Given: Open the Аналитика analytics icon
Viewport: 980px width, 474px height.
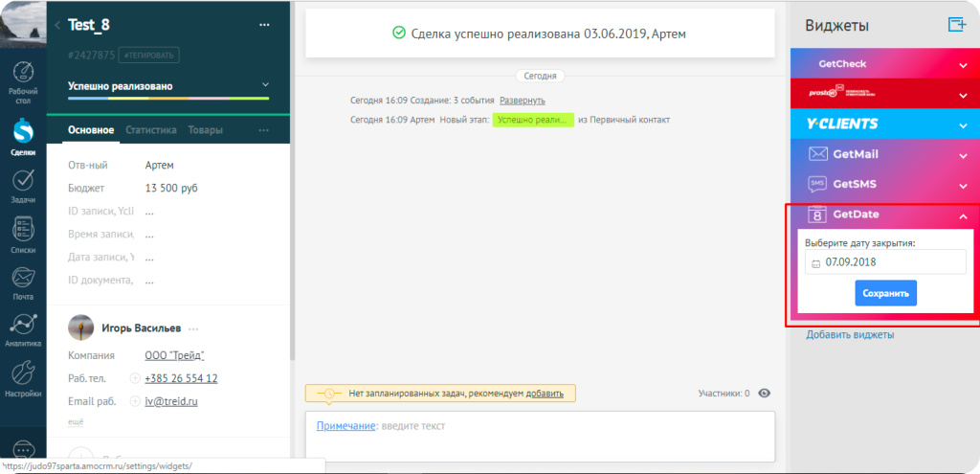Looking at the screenshot, I should tap(23, 328).
